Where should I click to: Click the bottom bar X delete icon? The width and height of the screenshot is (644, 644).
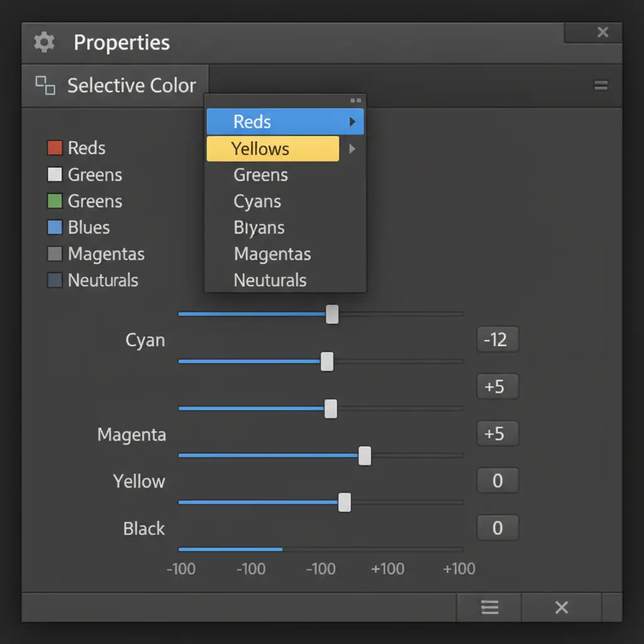(x=562, y=607)
